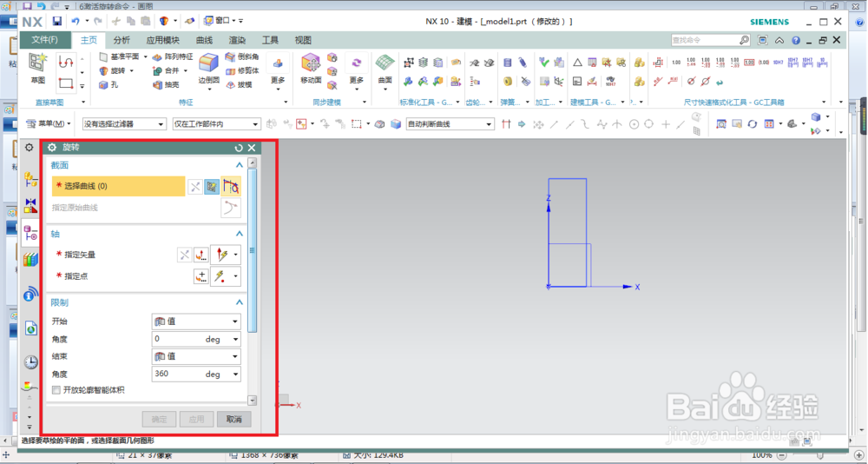Collapse the 截面 section
The image size is (868, 464).
click(x=240, y=165)
